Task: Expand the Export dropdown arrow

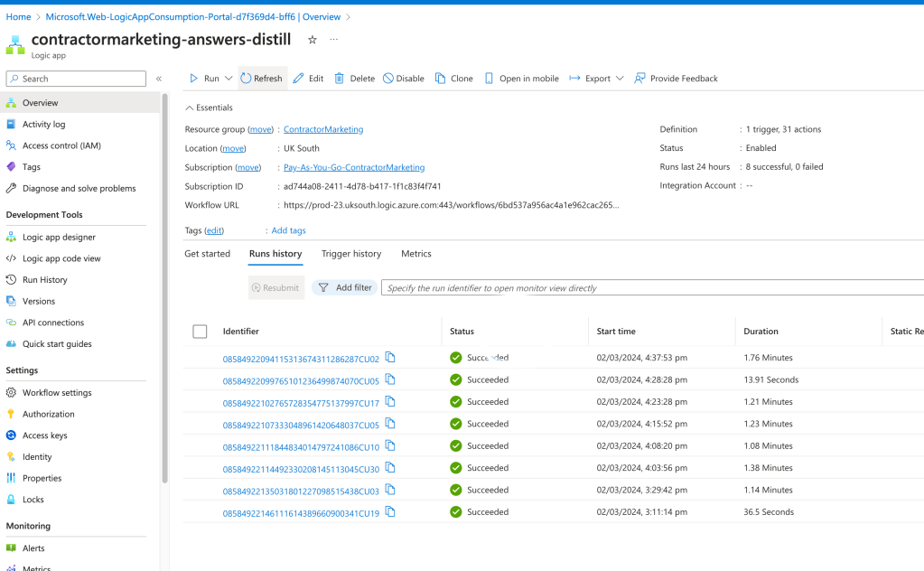Action: coord(620,79)
